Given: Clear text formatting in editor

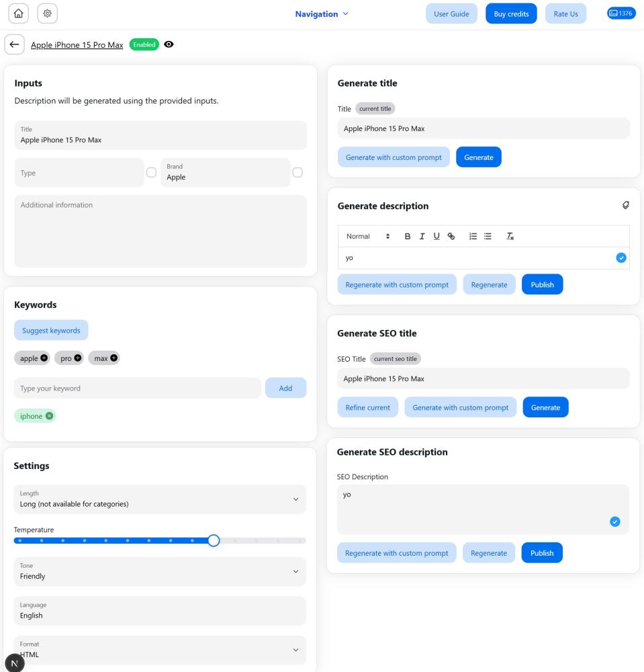Looking at the screenshot, I should tap(510, 236).
